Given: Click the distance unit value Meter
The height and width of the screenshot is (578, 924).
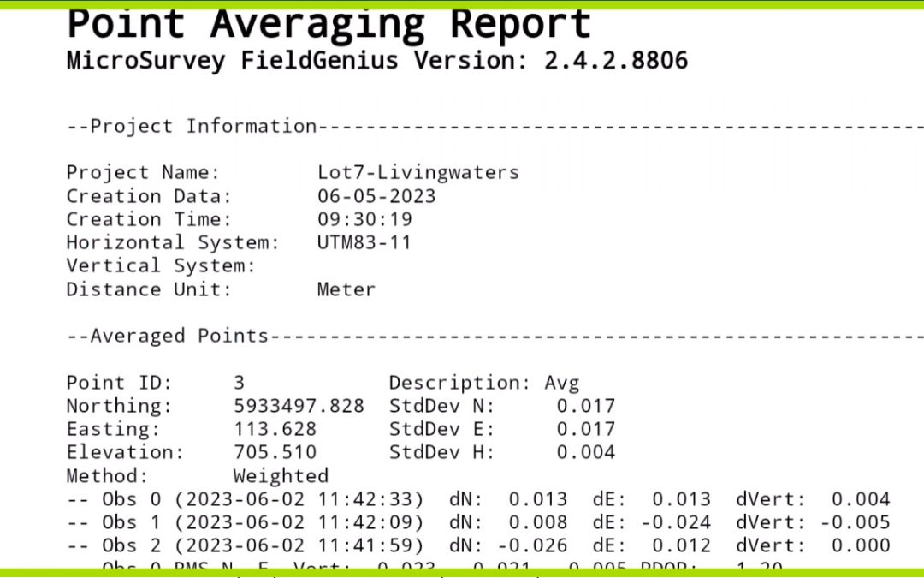Looking at the screenshot, I should (346, 289).
